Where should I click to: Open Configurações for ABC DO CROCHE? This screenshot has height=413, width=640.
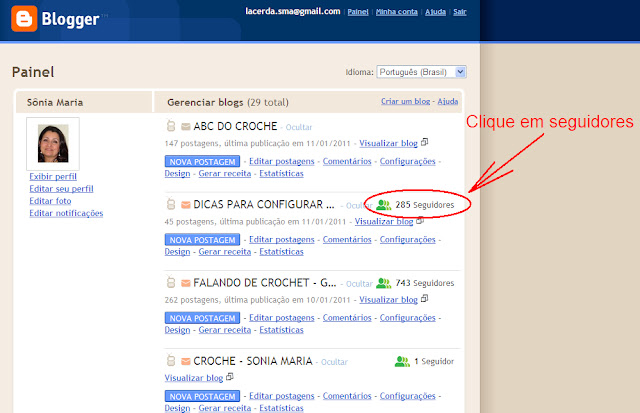click(x=407, y=161)
